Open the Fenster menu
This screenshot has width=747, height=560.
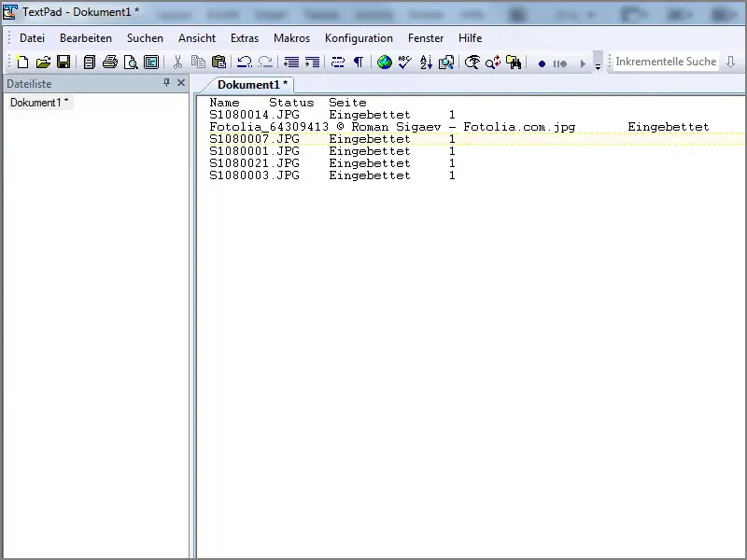426,38
